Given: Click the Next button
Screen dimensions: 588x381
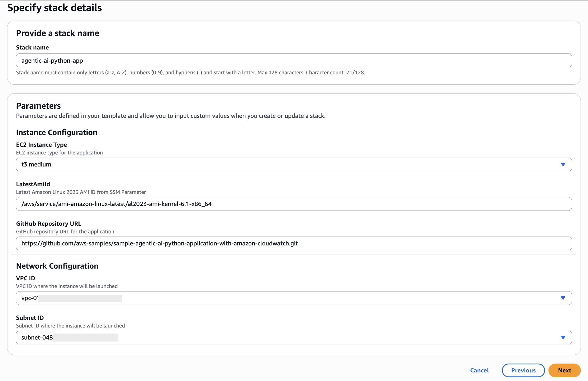Looking at the screenshot, I should (564, 370).
